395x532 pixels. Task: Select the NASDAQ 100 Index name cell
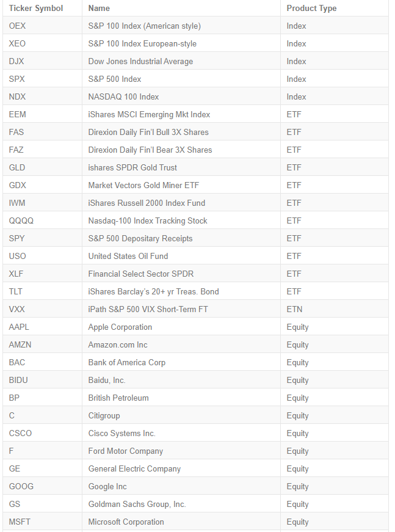123,97
